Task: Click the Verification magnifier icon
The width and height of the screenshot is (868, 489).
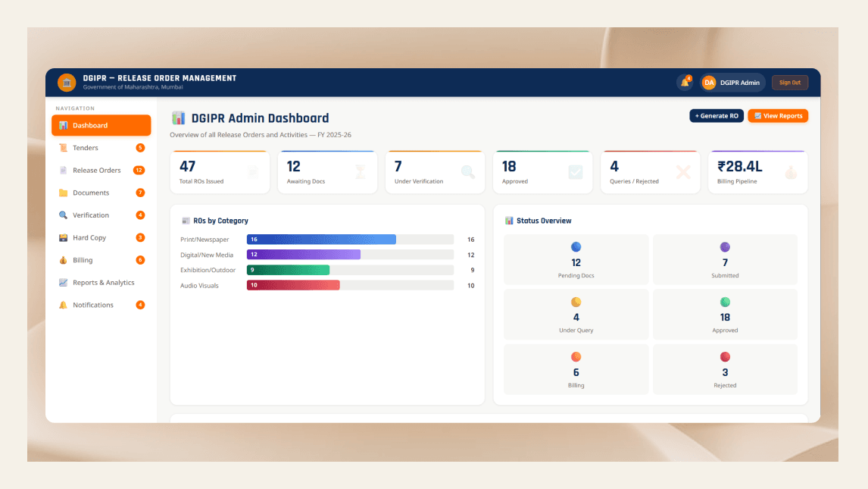Action: [x=63, y=215]
